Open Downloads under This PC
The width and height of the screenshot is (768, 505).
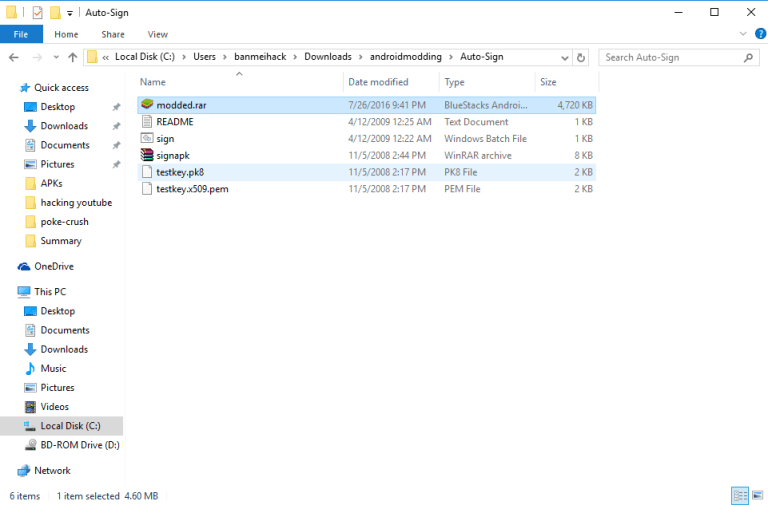coord(56,349)
